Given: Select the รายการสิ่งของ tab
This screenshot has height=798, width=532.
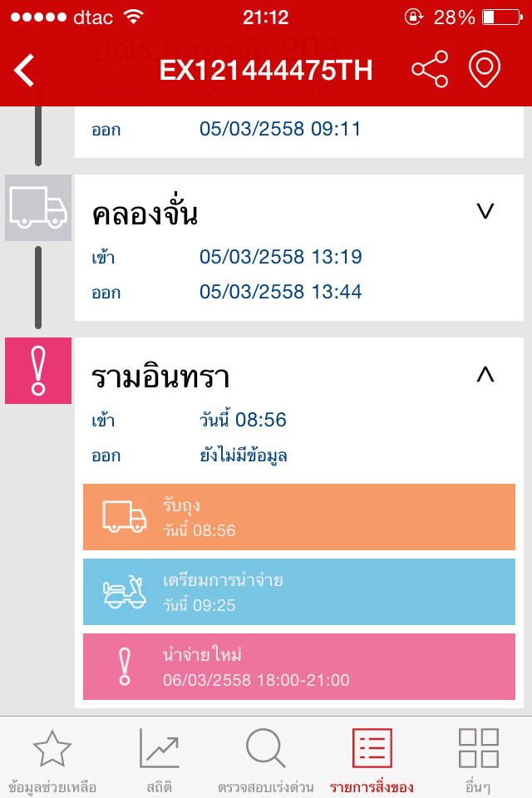Looking at the screenshot, I should (372, 760).
